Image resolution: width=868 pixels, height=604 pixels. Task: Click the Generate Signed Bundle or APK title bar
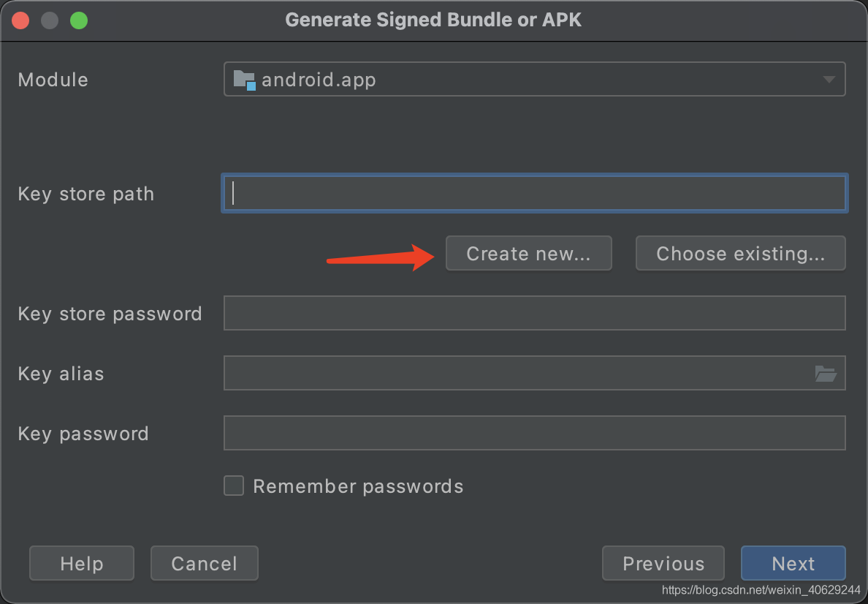(x=433, y=20)
